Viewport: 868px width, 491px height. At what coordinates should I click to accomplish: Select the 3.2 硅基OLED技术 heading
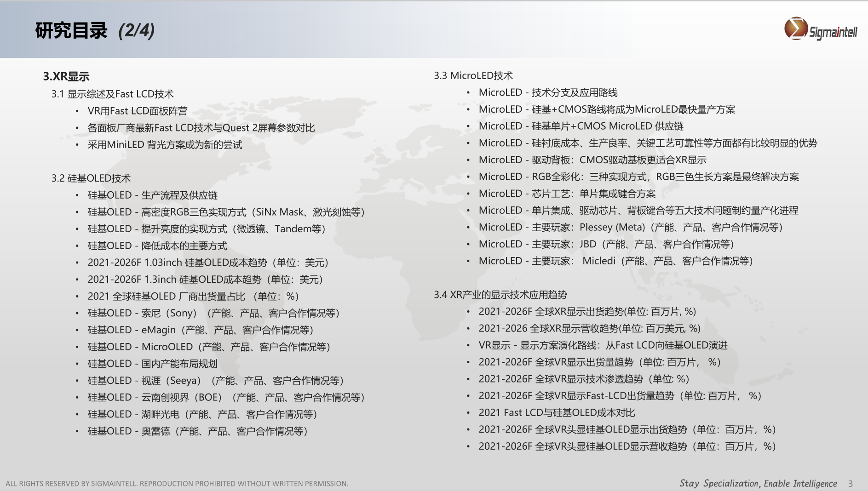(x=91, y=178)
